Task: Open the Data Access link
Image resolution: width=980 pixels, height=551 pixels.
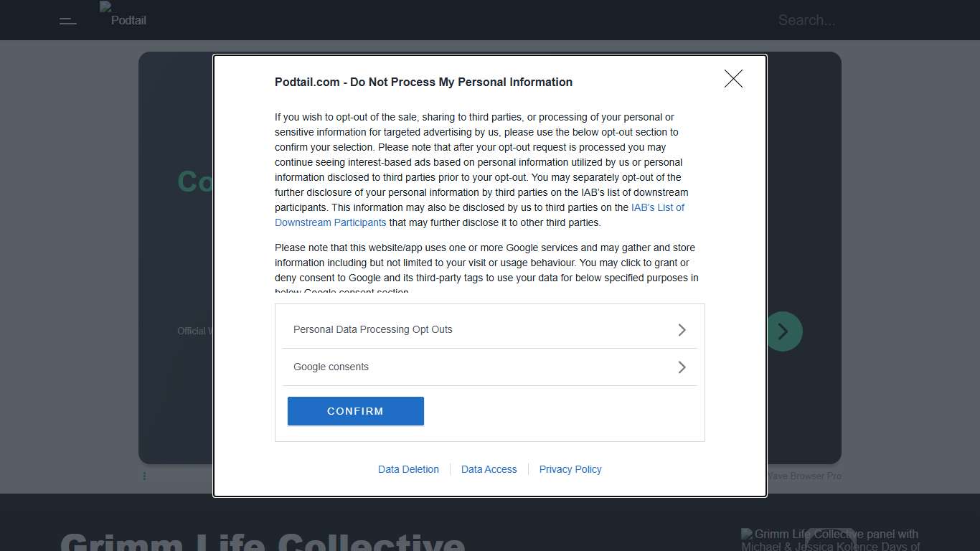Action: [x=489, y=469]
